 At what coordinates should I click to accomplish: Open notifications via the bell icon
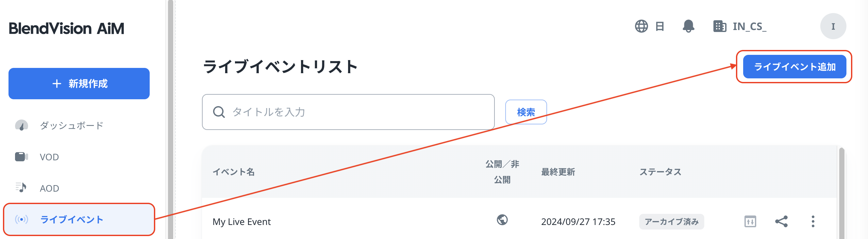coord(688,27)
